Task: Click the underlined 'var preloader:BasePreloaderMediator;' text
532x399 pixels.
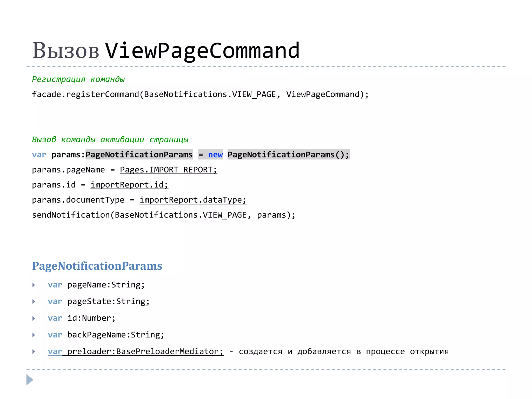Action: pos(136,351)
